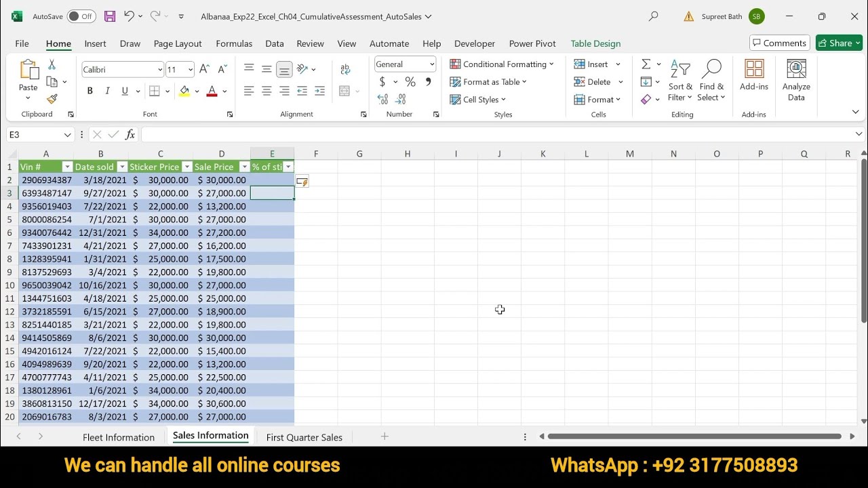
Task: Click the Save icon in title bar
Action: tap(110, 16)
